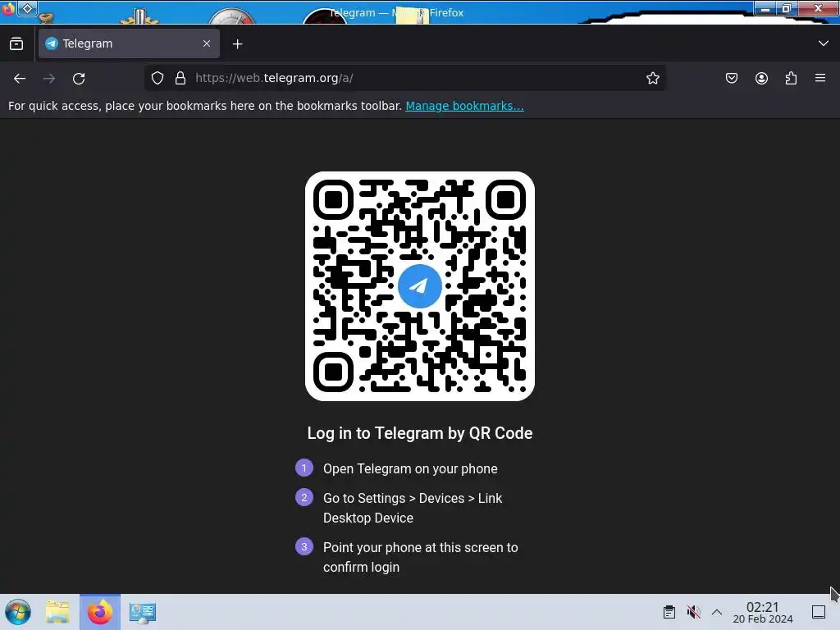Viewport: 840px width, 630px height.
Task: Open the file manager taskbar icon
Action: [x=57, y=612]
